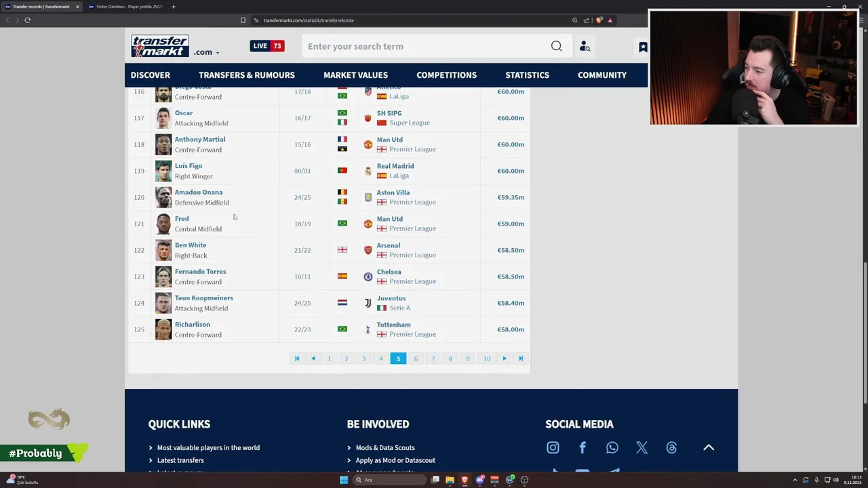Click the Real Madrid club link

tap(395, 166)
